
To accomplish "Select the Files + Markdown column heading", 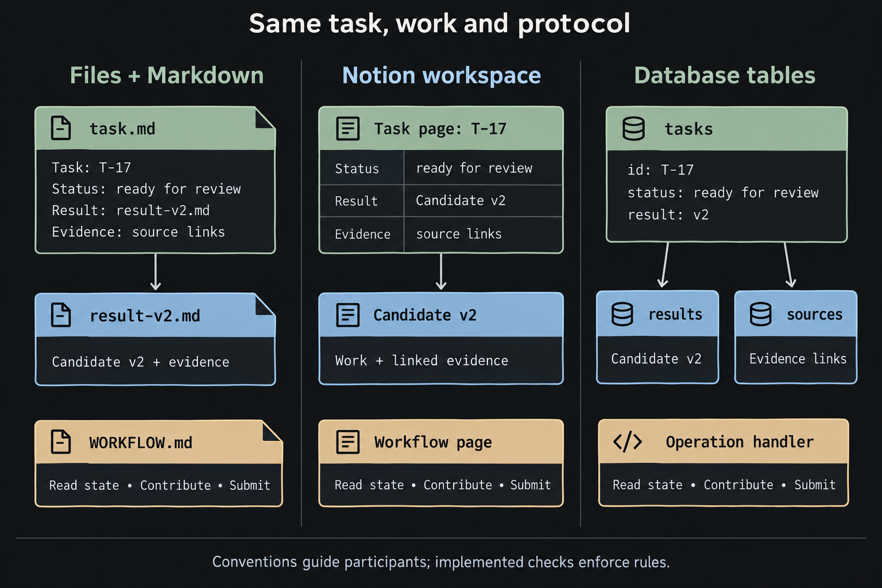I will [x=167, y=75].
